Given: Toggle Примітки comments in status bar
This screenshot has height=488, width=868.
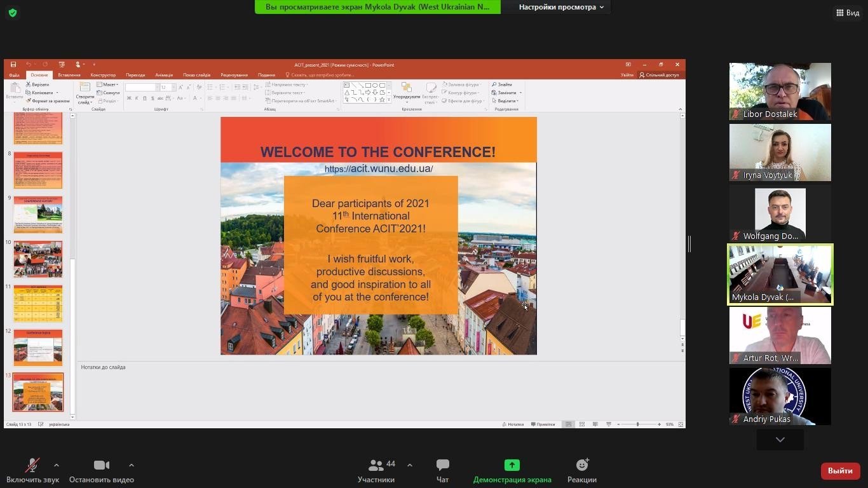Looking at the screenshot, I should click(x=543, y=424).
